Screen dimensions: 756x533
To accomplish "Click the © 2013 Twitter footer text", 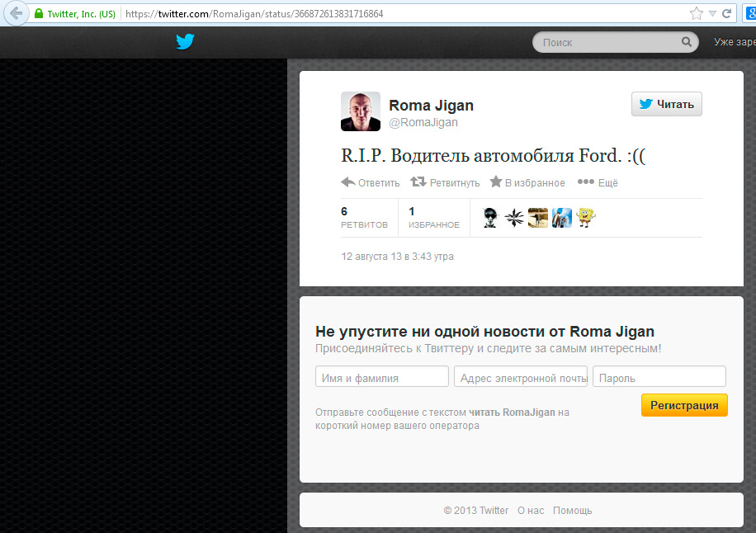I will [476, 511].
